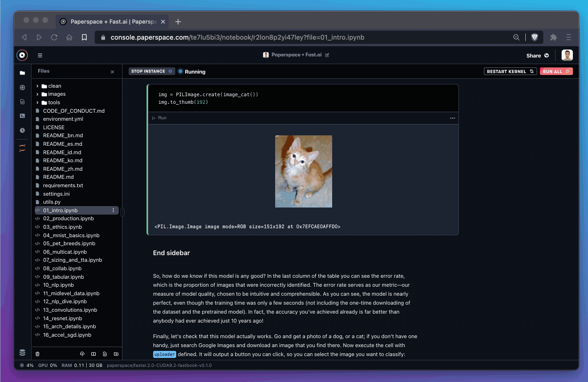Open the datasets storage icon at sidebar bottom

pyautogui.click(x=22, y=352)
